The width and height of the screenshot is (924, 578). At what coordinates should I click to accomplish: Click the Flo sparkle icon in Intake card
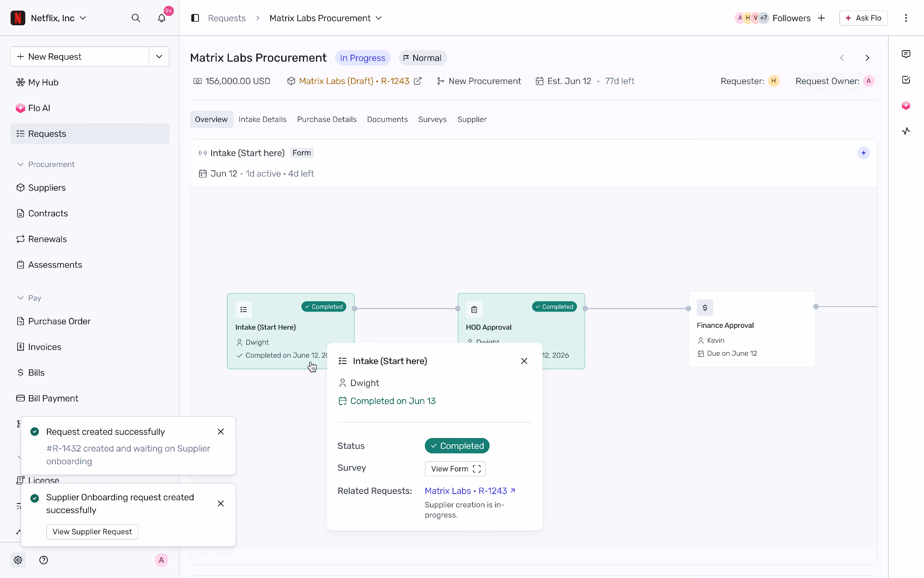(x=864, y=153)
